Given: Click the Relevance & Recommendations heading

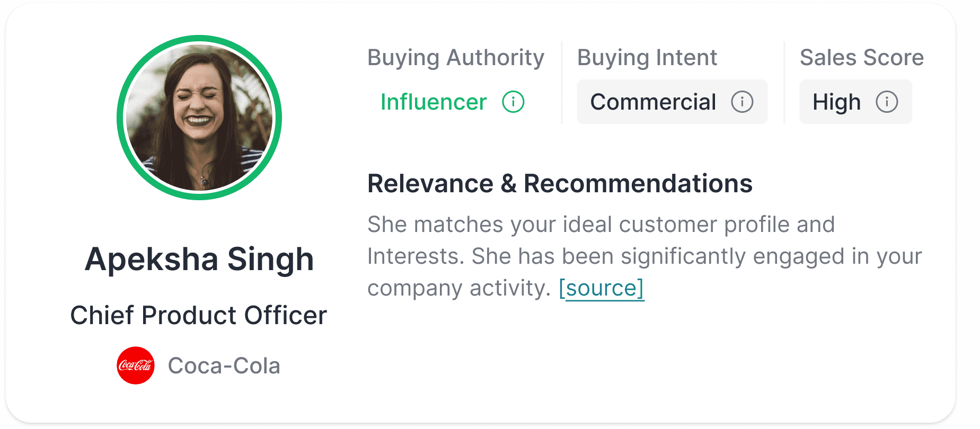Looking at the screenshot, I should (x=560, y=184).
